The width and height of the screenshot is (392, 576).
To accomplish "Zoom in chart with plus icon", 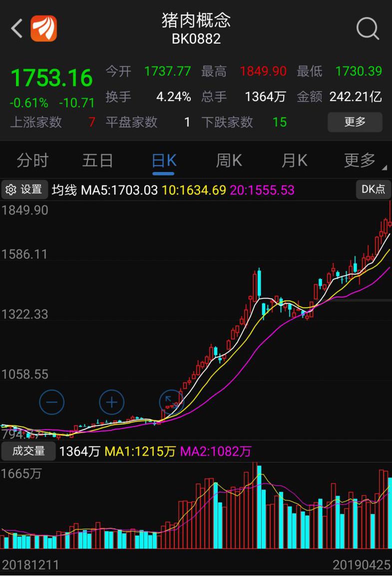I will coord(111,402).
